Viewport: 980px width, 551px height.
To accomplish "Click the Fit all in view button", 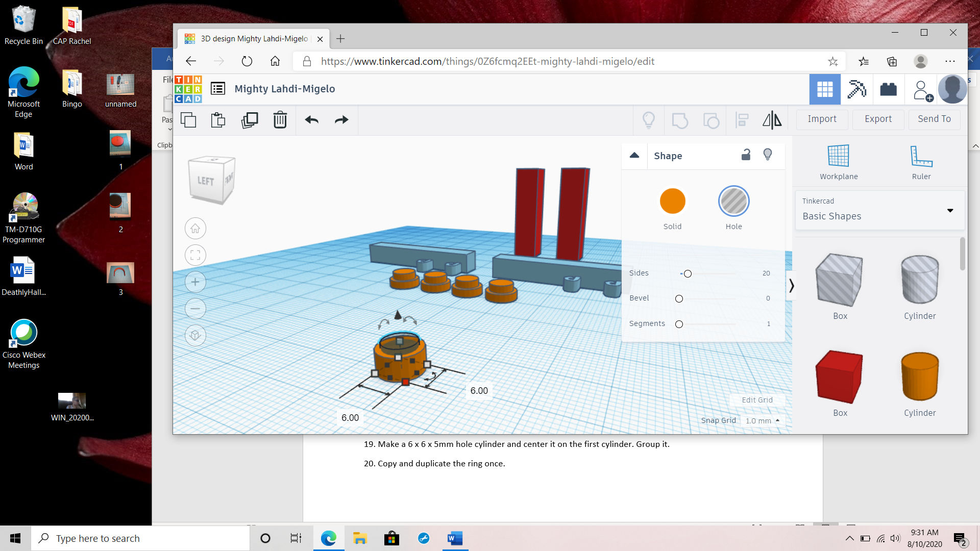I will click(195, 255).
